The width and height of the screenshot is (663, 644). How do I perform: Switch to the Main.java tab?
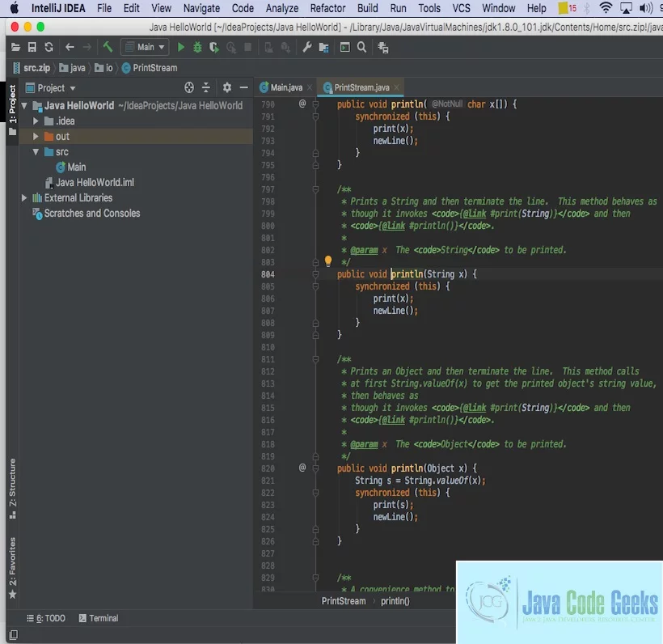tap(286, 87)
